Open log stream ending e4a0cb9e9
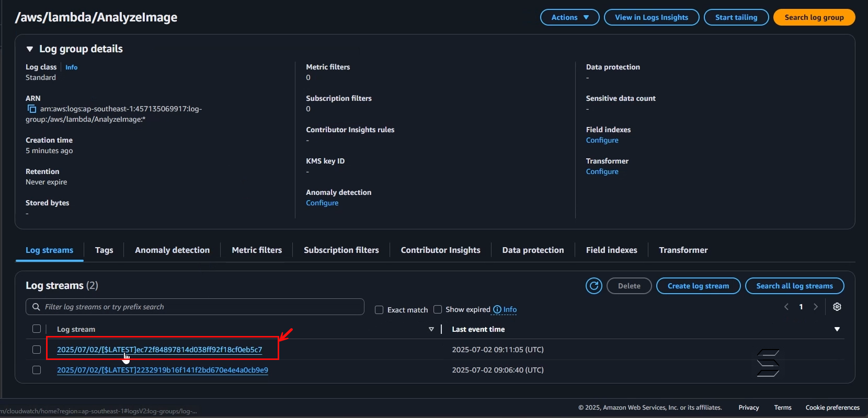The height and width of the screenshot is (418, 868). pyautogui.click(x=163, y=370)
